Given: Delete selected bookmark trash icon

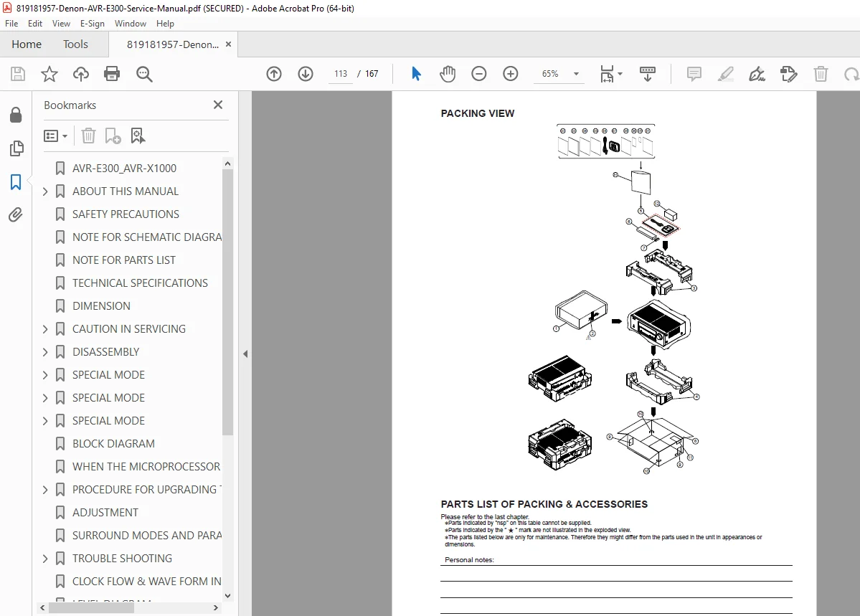Looking at the screenshot, I should coord(88,136).
